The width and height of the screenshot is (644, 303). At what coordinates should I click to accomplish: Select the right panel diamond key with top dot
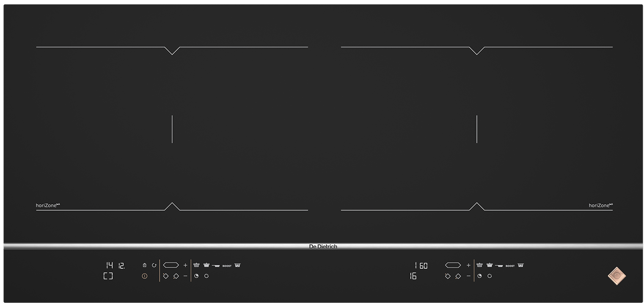448,276
